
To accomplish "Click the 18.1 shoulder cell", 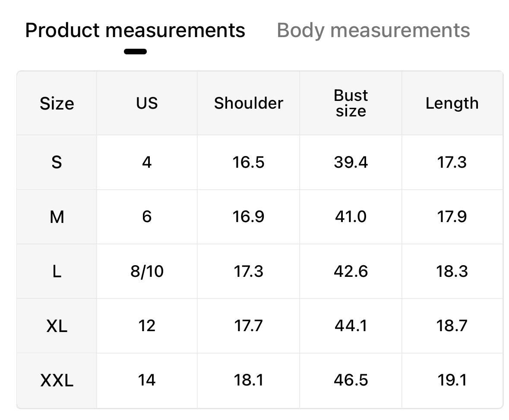I will pos(248,380).
